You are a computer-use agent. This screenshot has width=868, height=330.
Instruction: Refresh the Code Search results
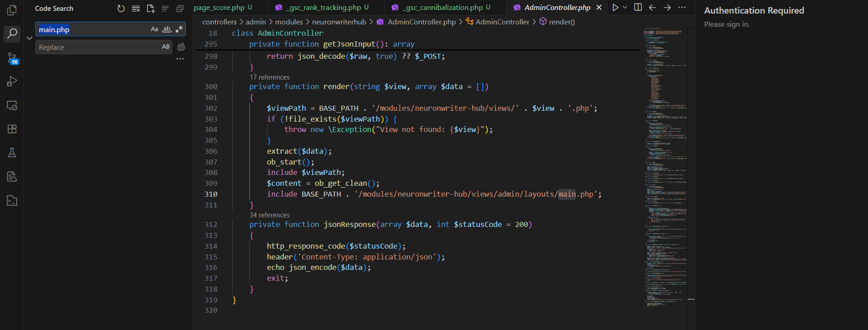click(x=121, y=9)
